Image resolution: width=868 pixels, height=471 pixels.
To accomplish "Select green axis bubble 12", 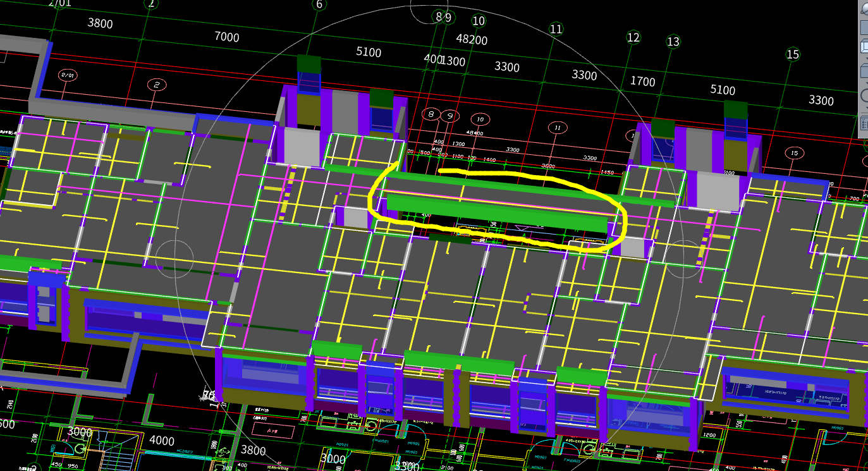I will click(x=633, y=37).
